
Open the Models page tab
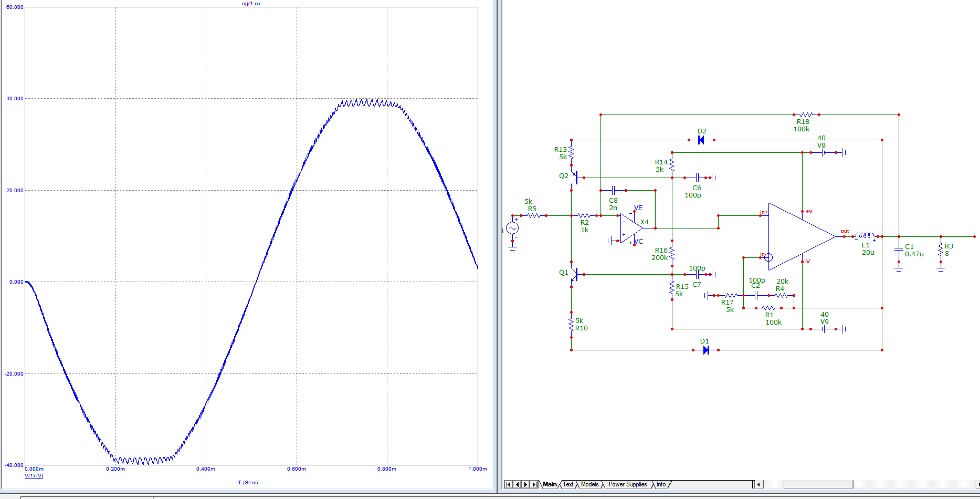pyautogui.click(x=589, y=484)
